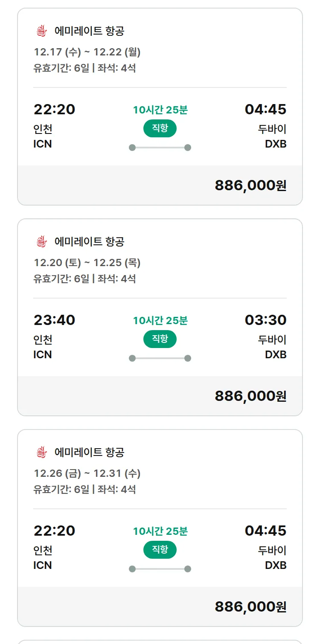
Task: Tap 직항 badge on the 12.26 flight
Action: [x=160, y=550]
